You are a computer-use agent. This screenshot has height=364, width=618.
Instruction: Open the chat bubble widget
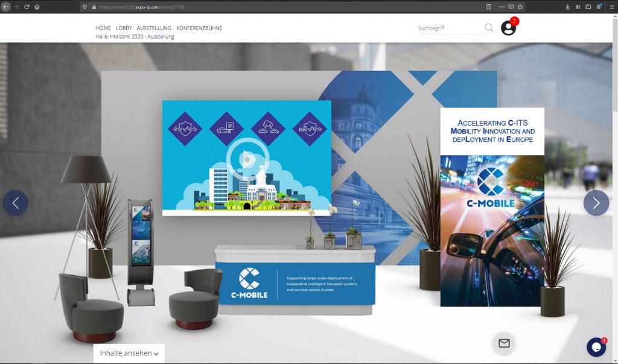pos(596,347)
